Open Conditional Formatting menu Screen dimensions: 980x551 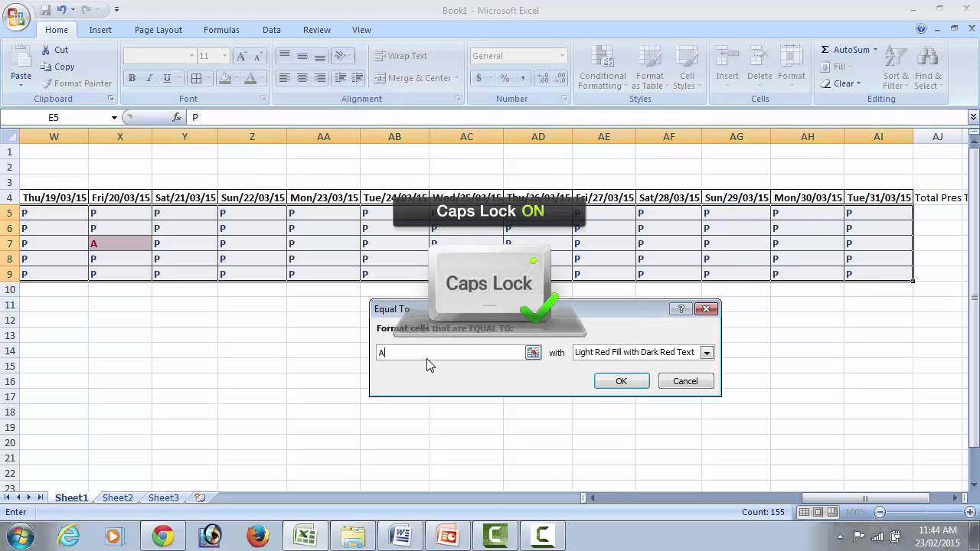(603, 67)
